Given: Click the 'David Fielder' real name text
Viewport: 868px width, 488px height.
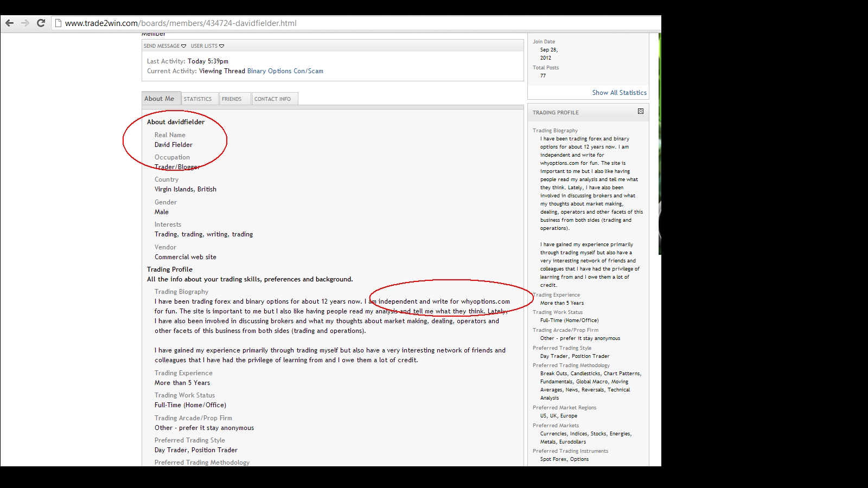Looking at the screenshot, I should [x=174, y=145].
